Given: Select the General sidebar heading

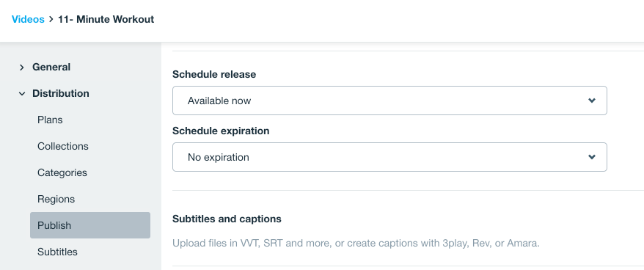Looking at the screenshot, I should pos(51,67).
